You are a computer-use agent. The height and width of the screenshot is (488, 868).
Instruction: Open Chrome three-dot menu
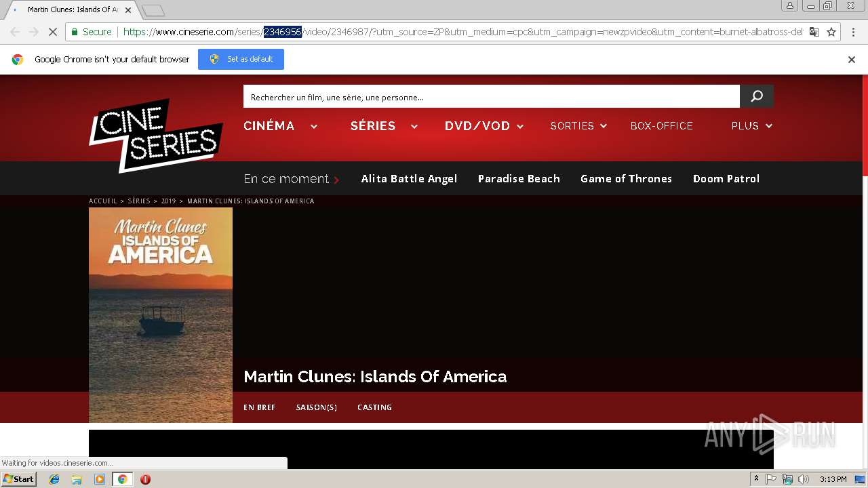coord(853,32)
